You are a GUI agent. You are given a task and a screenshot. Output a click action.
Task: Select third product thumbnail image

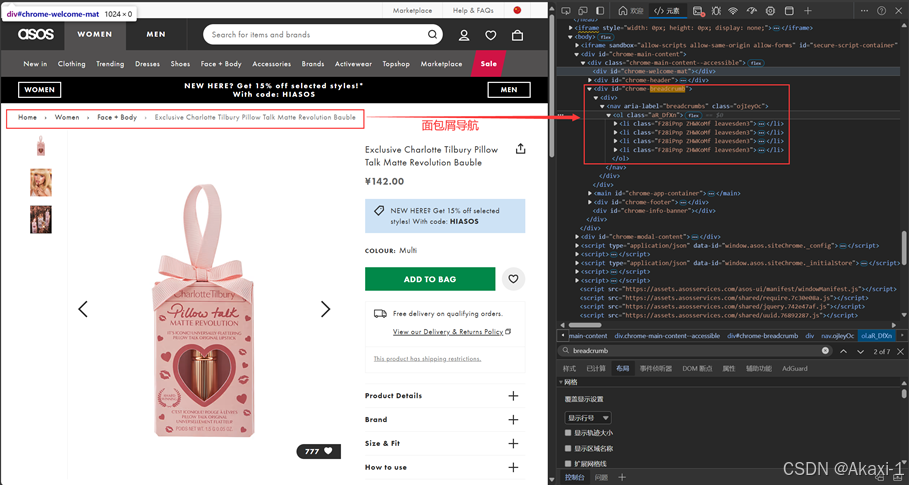click(x=41, y=219)
